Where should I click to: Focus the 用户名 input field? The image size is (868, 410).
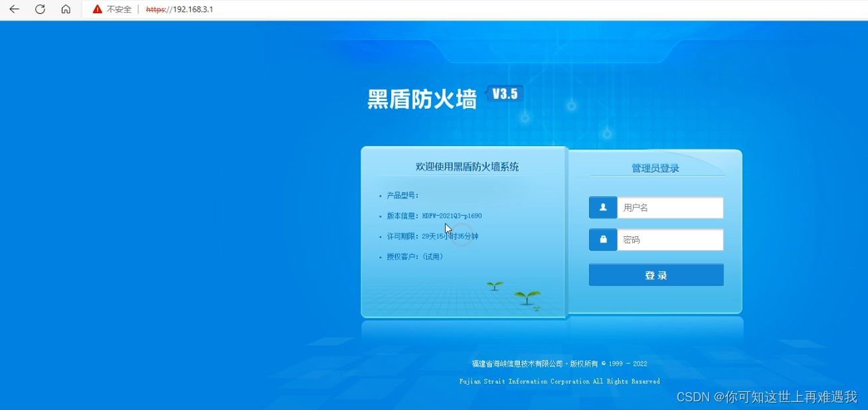coord(670,208)
